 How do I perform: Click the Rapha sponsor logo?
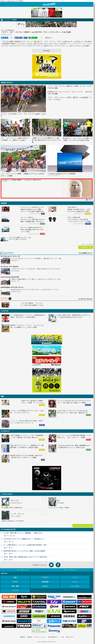click(x=24, y=597)
